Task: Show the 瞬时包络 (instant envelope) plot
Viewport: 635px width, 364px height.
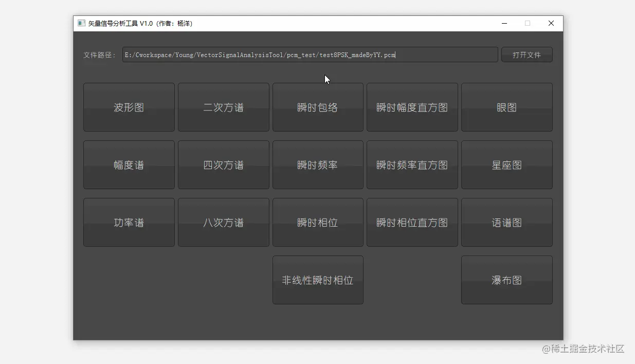Action: coord(318,107)
